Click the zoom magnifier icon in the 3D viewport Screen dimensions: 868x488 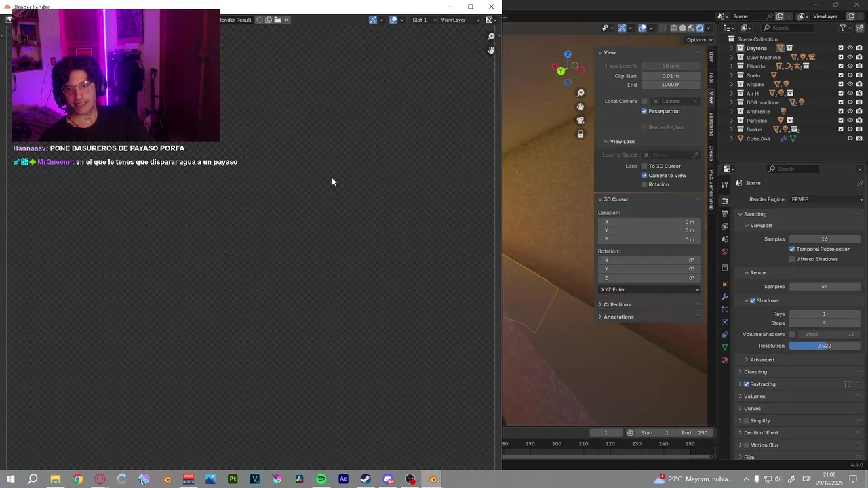[x=580, y=93]
